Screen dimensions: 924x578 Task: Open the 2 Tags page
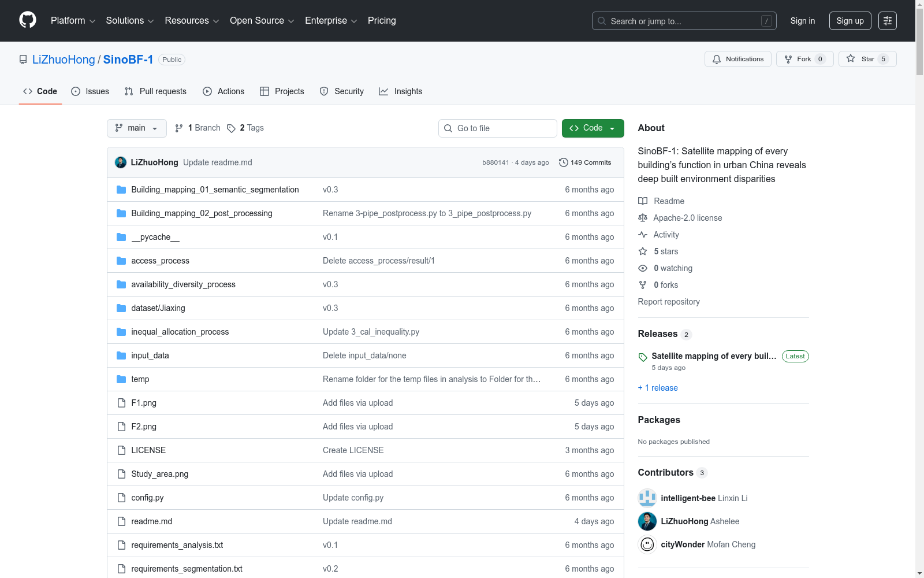coord(245,128)
